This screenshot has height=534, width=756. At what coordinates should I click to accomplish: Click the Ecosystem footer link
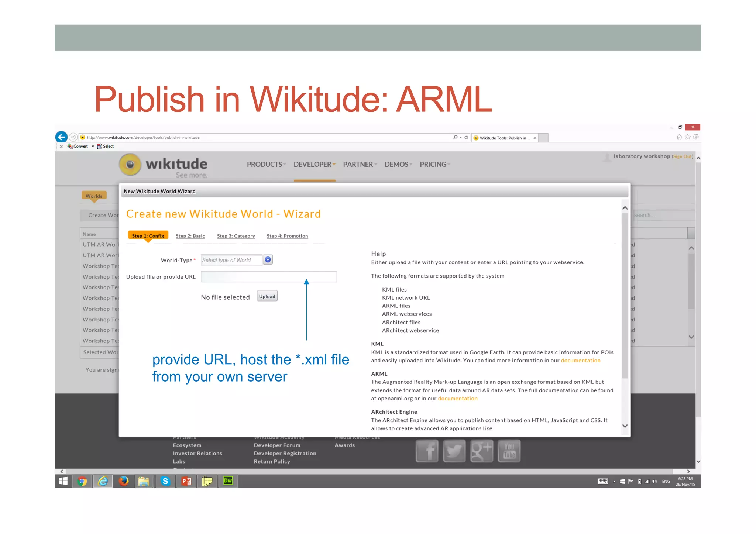point(187,445)
